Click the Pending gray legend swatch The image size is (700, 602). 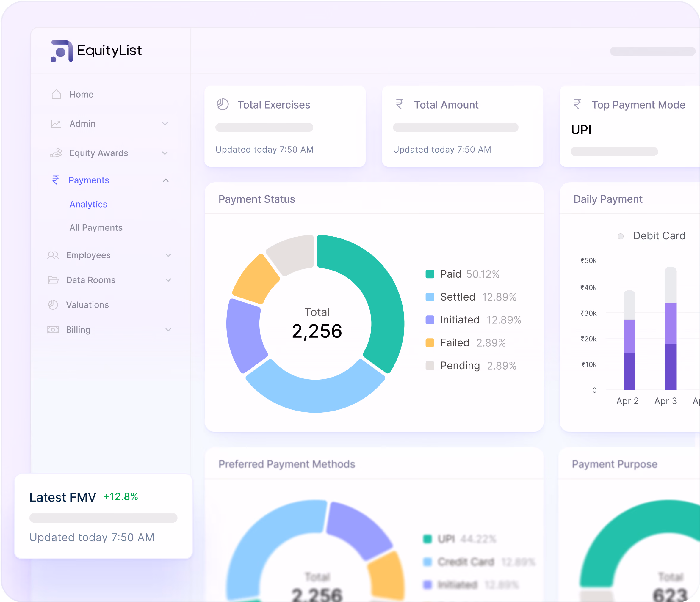[430, 366]
